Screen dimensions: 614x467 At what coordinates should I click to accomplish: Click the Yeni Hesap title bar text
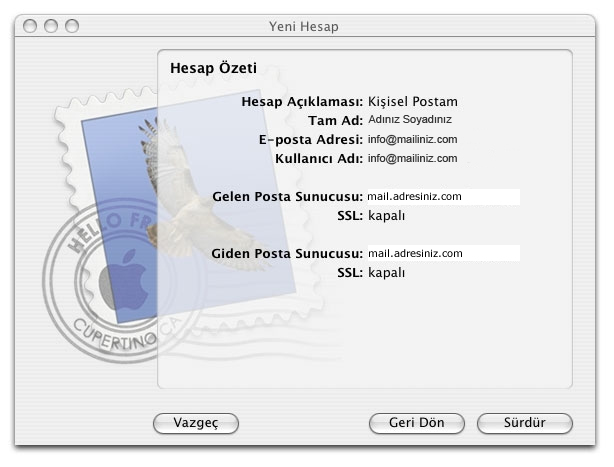click(x=306, y=23)
